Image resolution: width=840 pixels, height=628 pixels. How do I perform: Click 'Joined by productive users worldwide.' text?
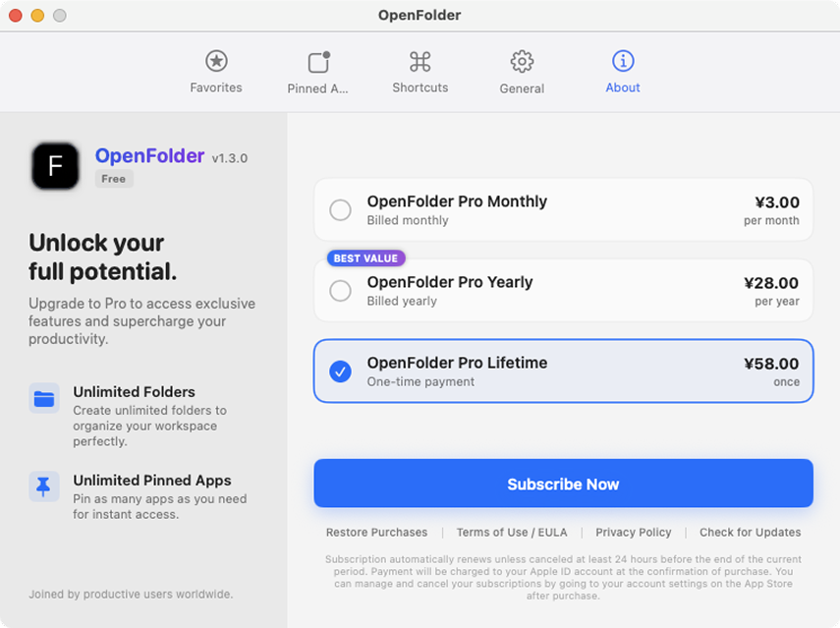click(131, 595)
